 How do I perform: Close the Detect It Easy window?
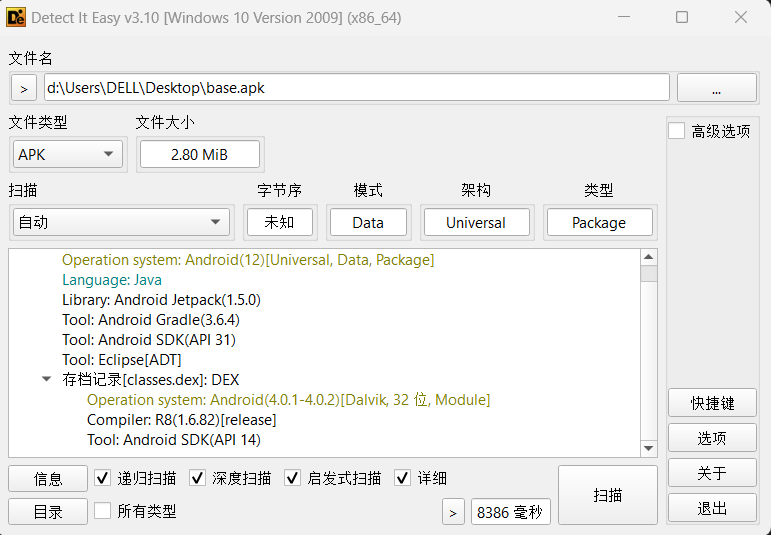741,17
